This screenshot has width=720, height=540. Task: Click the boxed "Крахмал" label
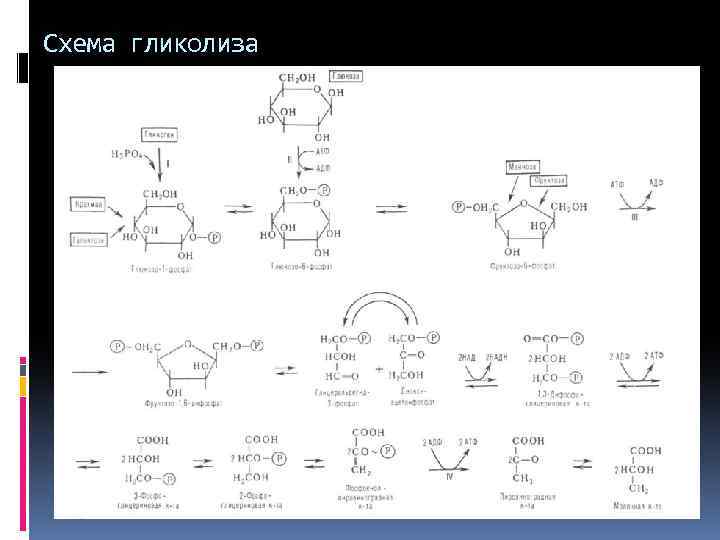(x=88, y=204)
